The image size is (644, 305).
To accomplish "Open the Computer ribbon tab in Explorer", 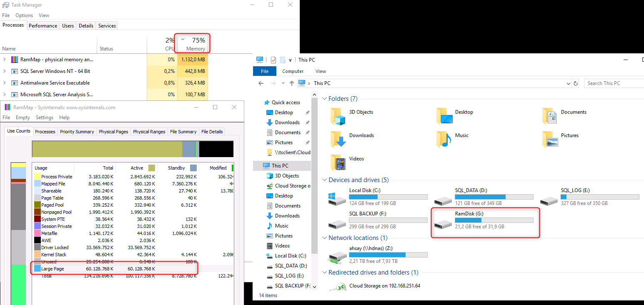I will [x=293, y=71].
